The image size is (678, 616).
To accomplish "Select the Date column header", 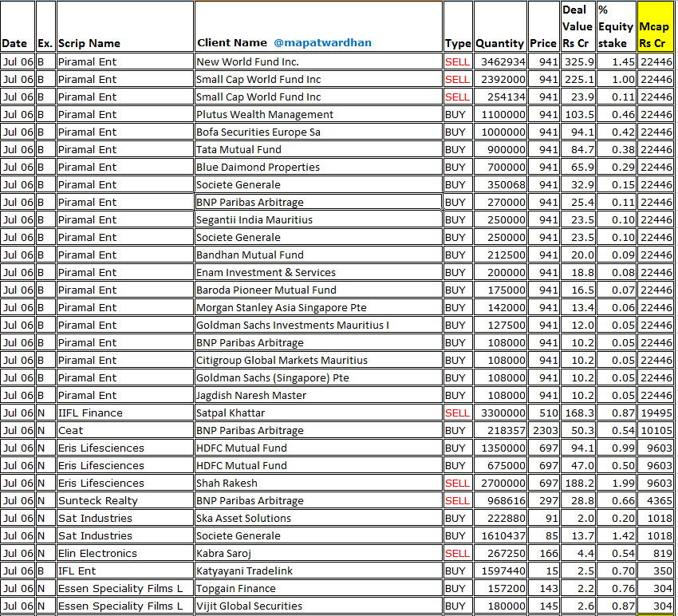I will coord(18,26).
